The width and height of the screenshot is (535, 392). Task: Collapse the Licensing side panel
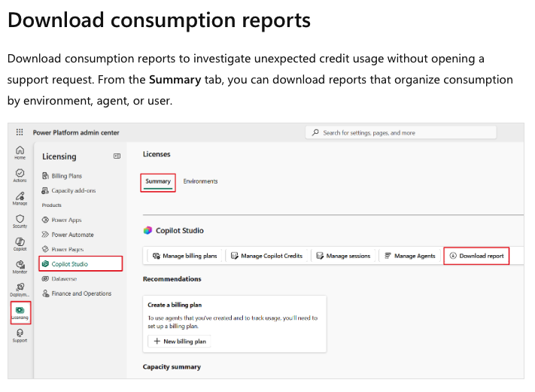[117, 156]
